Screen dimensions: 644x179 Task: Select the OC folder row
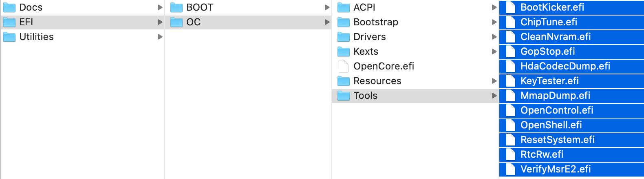(248, 22)
